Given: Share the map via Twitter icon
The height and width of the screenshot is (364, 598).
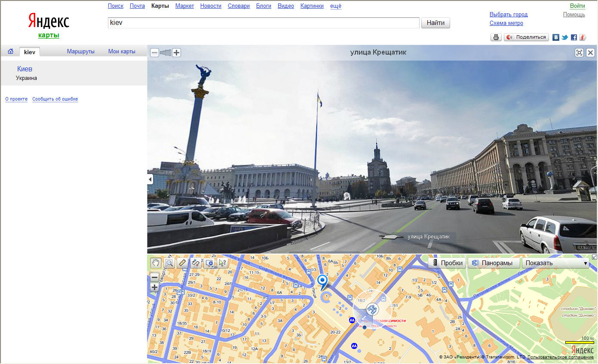Looking at the screenshot, I should (x=564, y=37).
